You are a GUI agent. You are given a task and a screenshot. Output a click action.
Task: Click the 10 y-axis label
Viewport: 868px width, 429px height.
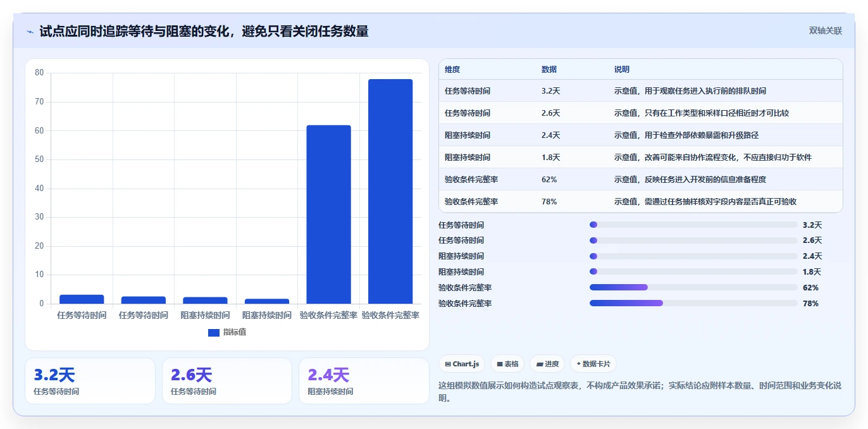(x=39, y=275)
